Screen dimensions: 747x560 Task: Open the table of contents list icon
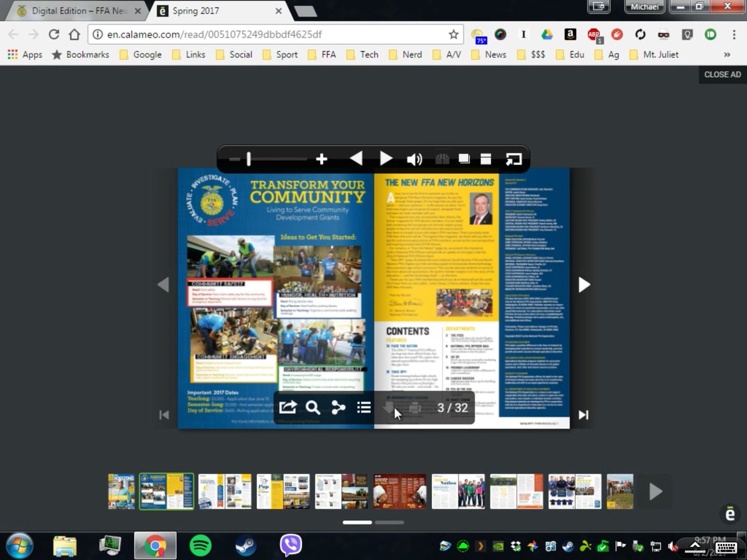[x=364, y=408]
